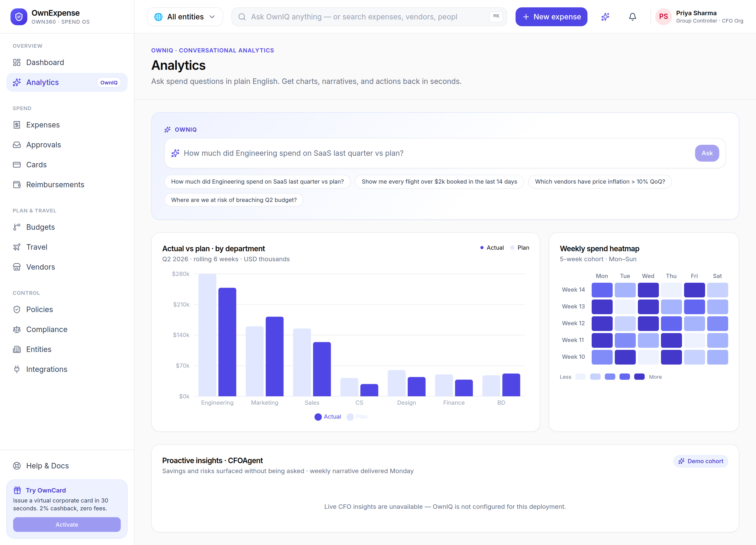Click the PS user avatar
The height and width of the screenshot is (545, 756).
(x=663, y=17)
